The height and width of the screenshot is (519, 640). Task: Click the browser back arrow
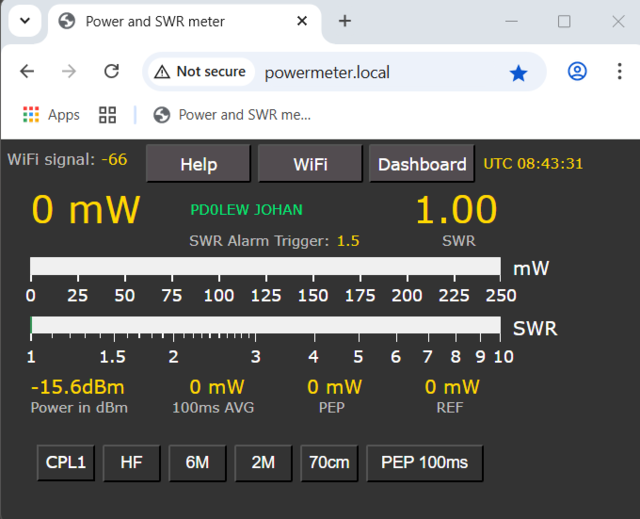tap(27, 72)
